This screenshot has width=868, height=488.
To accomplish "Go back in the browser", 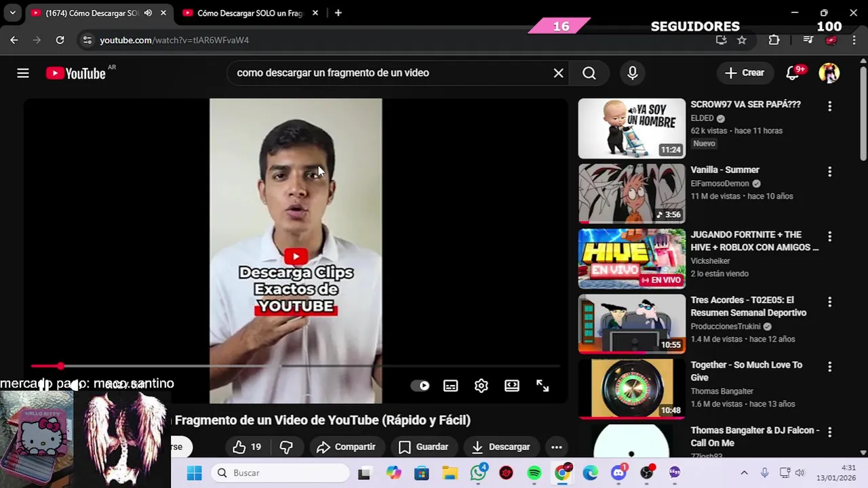I will (x=14, y=40).
